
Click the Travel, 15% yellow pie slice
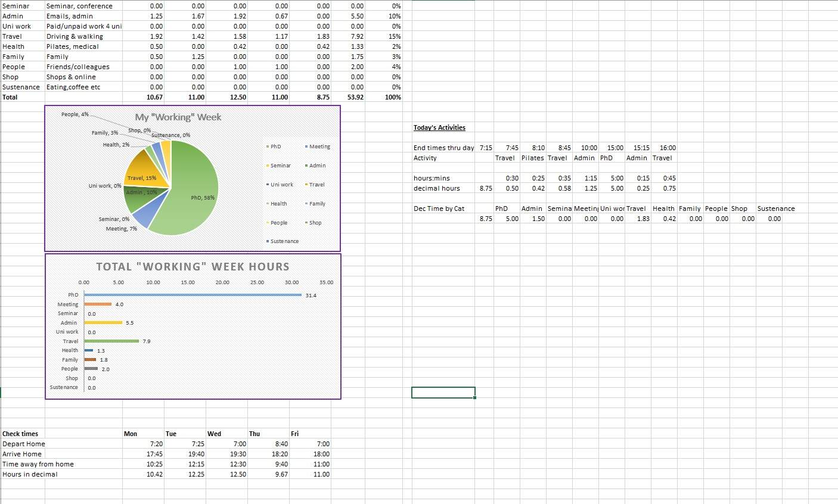144,178
